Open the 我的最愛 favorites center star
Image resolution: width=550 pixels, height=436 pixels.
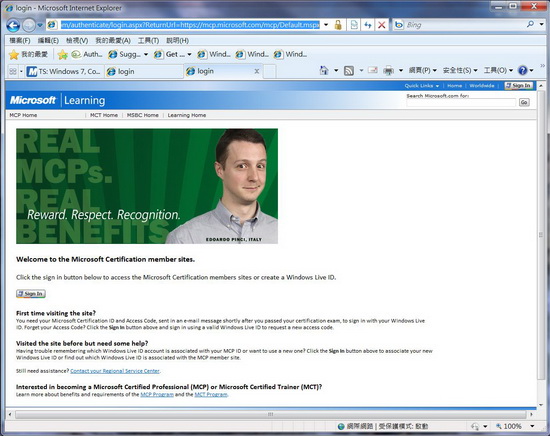[28, 54]
